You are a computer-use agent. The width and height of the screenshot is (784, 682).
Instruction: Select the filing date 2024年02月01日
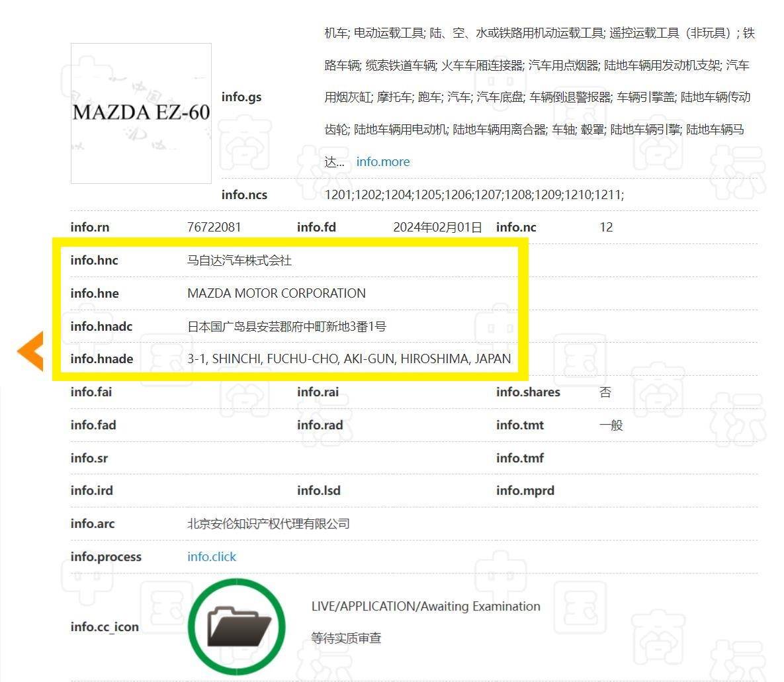click(437, 227)
